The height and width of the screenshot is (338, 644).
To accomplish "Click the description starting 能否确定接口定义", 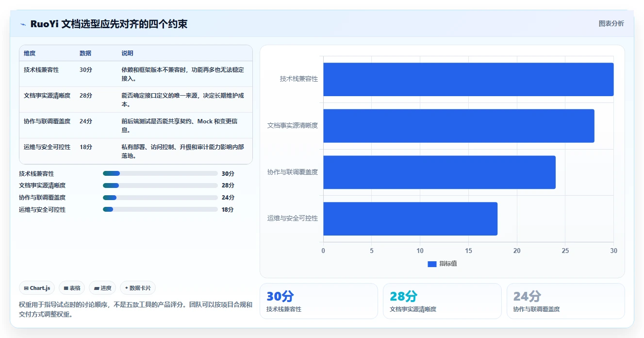I will tap(183, 100).
